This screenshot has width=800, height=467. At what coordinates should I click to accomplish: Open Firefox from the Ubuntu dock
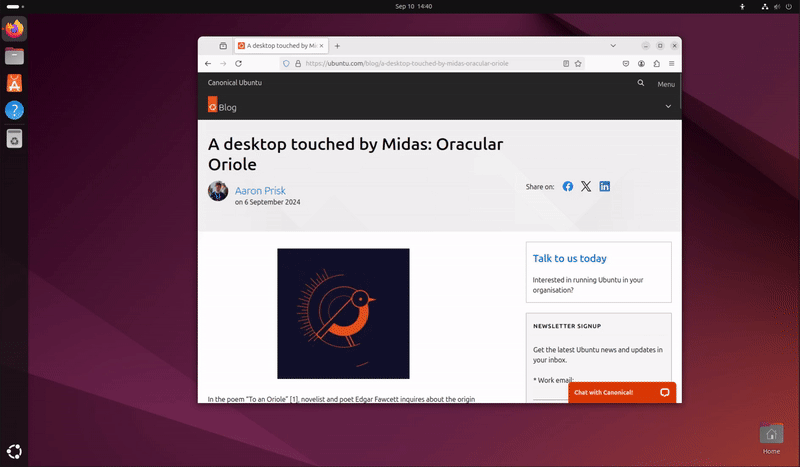(x=14, y=29)
